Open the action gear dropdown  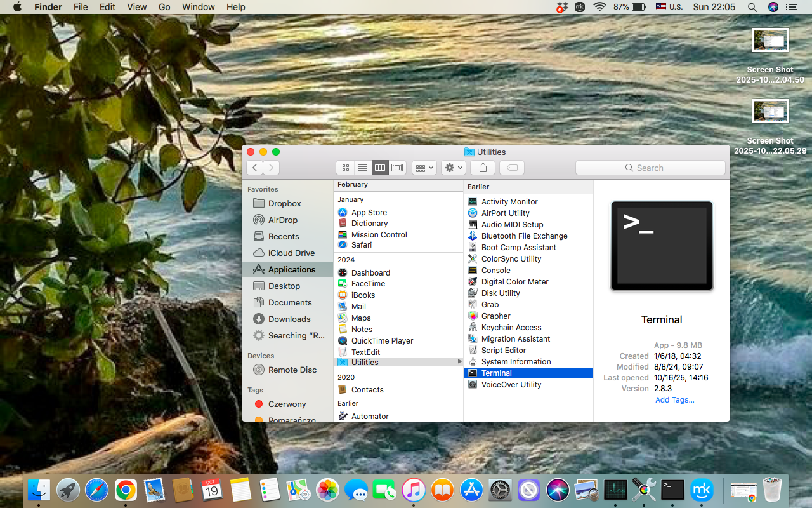pyautogui.click(x=453, y=167)
